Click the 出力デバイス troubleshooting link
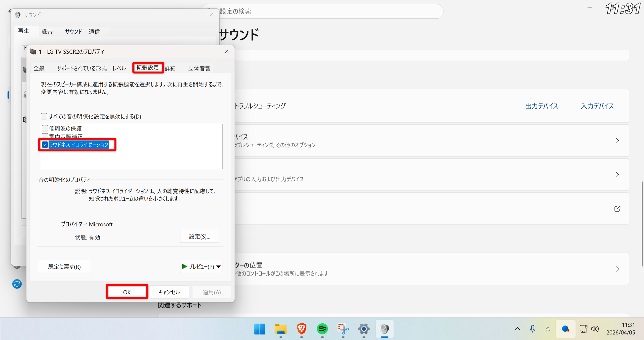Screen dimensions: 644x340 pyautogui.click(x=541, y=106)
